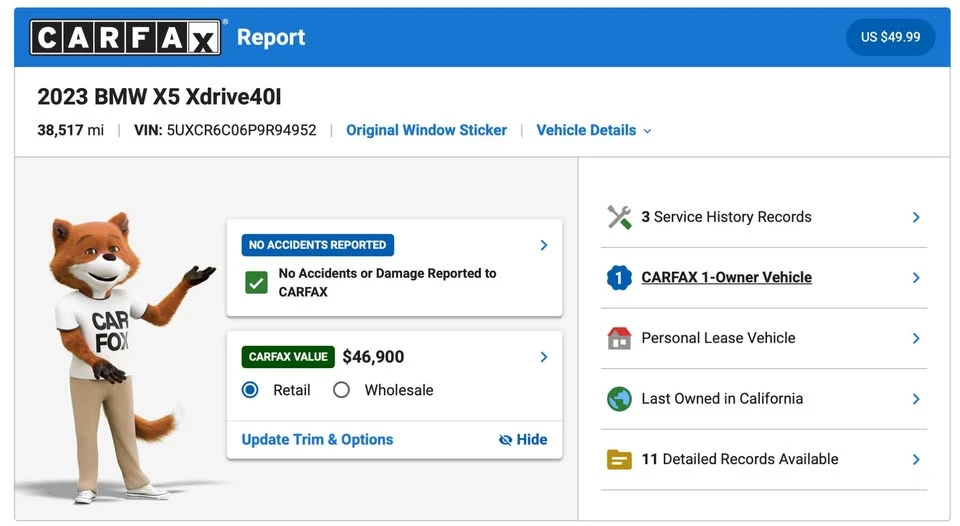Expand the Vehicle Details dropdown

pyautogui.click(x=593, y=130)
